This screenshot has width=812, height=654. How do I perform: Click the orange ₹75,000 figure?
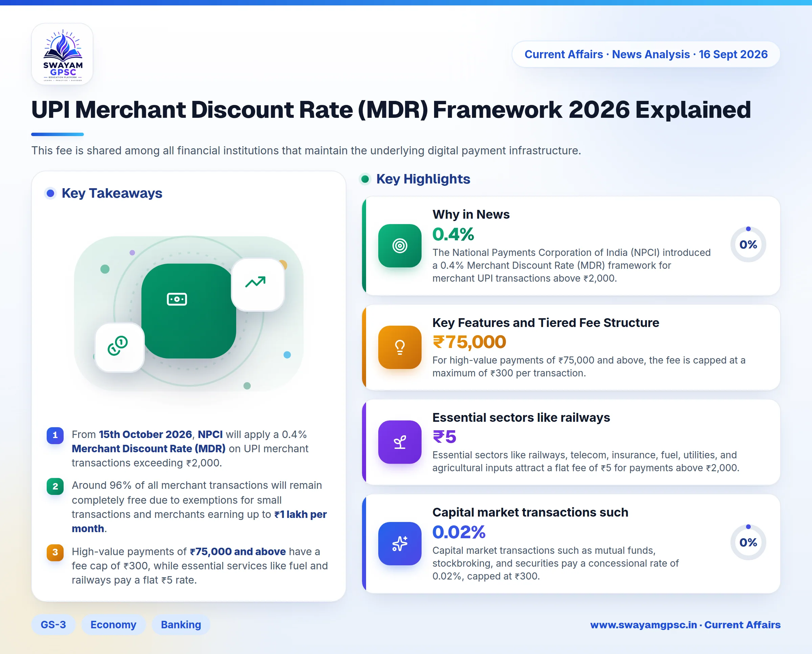pos(469,342)
